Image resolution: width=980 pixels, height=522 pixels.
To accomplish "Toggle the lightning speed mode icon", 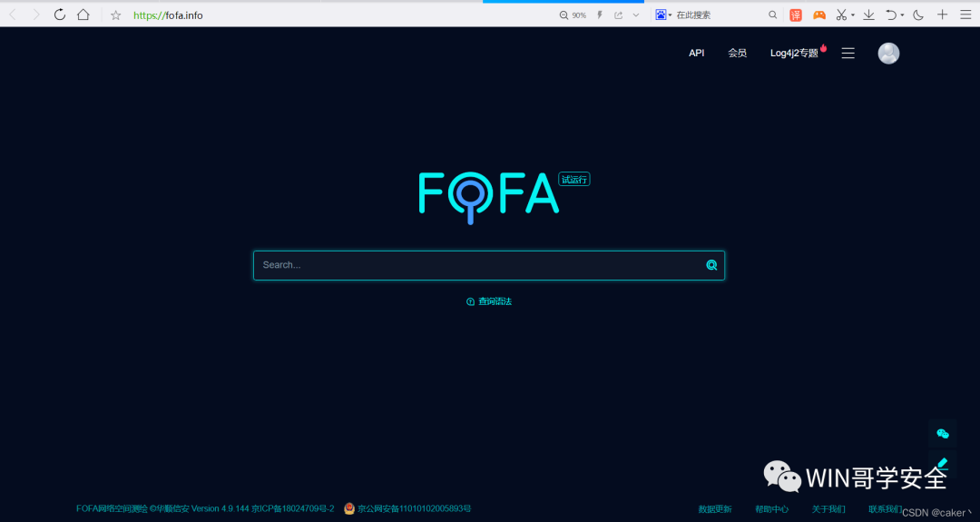I will (600, 15).
